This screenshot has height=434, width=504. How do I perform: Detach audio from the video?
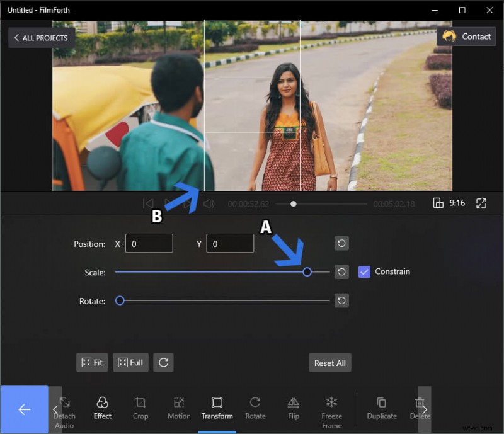click(x=64, y=409)
